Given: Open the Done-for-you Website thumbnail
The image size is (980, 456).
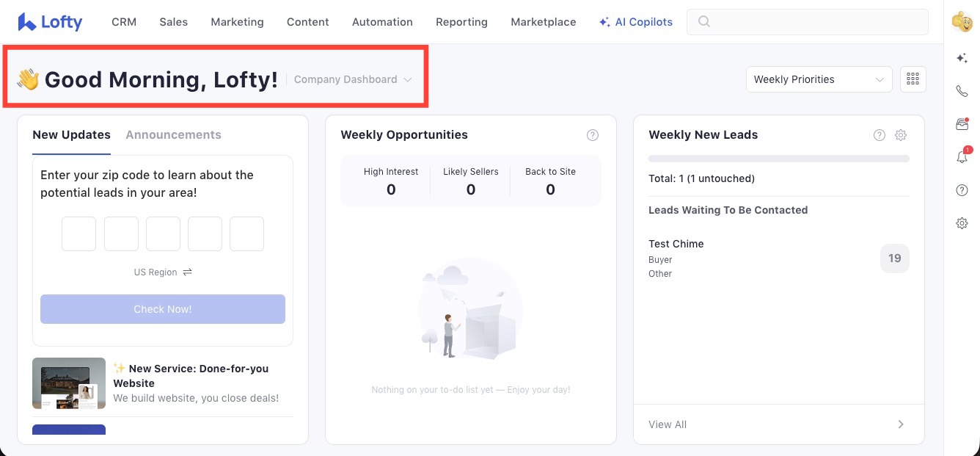Looking at the screenshot, I should click(x=69, y=383).
